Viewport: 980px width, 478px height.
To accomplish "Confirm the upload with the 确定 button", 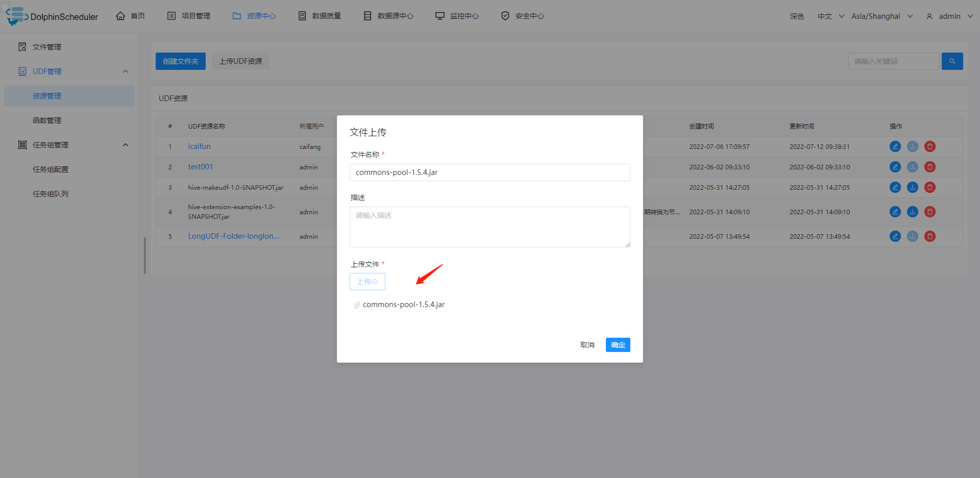I will coord(618,344).
